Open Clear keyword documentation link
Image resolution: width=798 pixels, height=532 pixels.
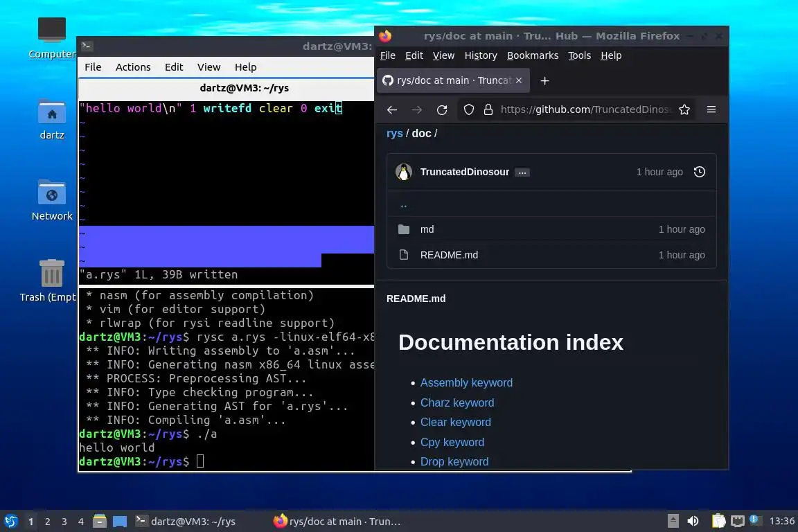click(456, 423)
